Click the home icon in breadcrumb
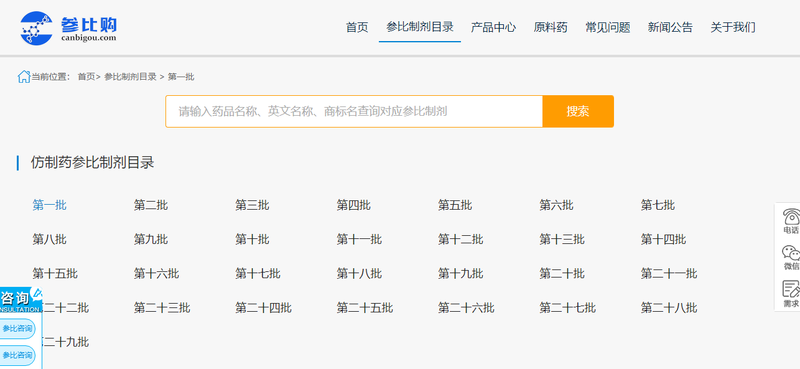Screen dimensions: 800x369 [x=23, y=77]
